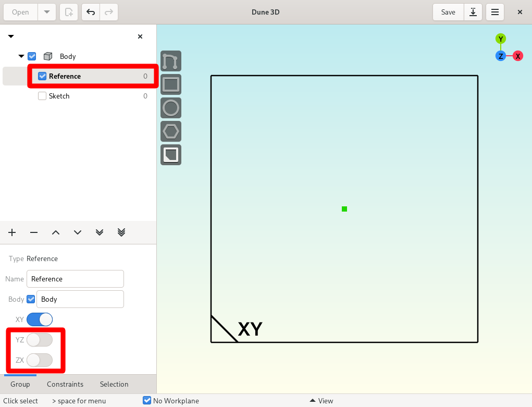The image size is (532, 407).
Task: Collapse the Body tree node
Action: coord(21,56)
